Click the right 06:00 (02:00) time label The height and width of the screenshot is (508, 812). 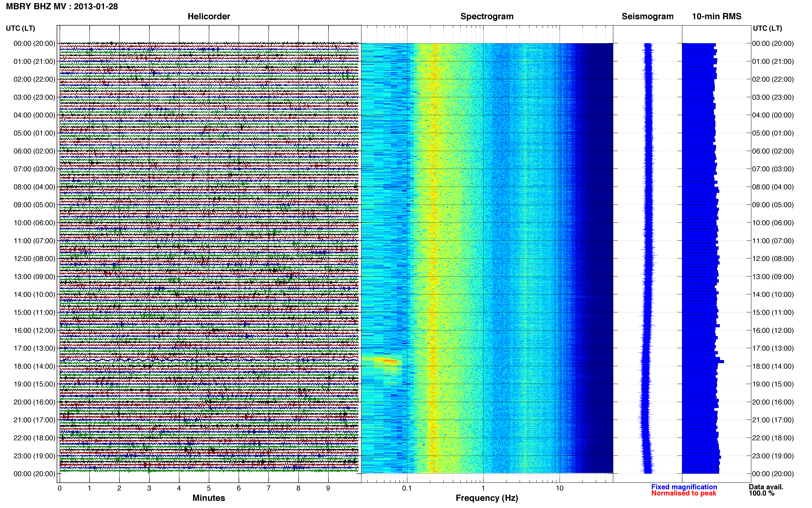tap(773, 151)
